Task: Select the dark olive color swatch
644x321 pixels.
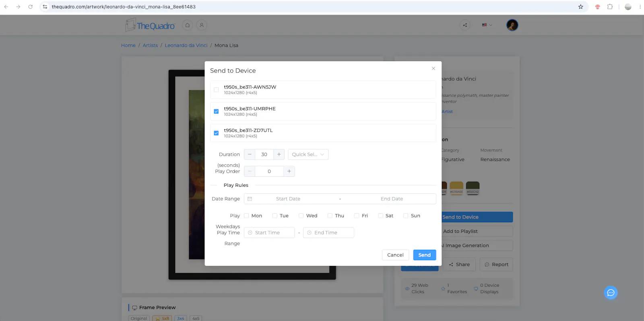Action: tap(473, 188)
